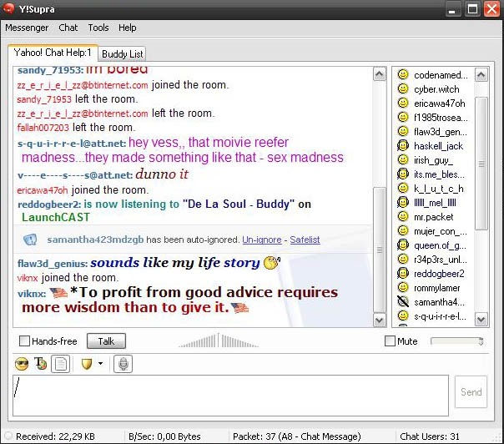Select the ignored samantha4... user in list

[431, 302]
